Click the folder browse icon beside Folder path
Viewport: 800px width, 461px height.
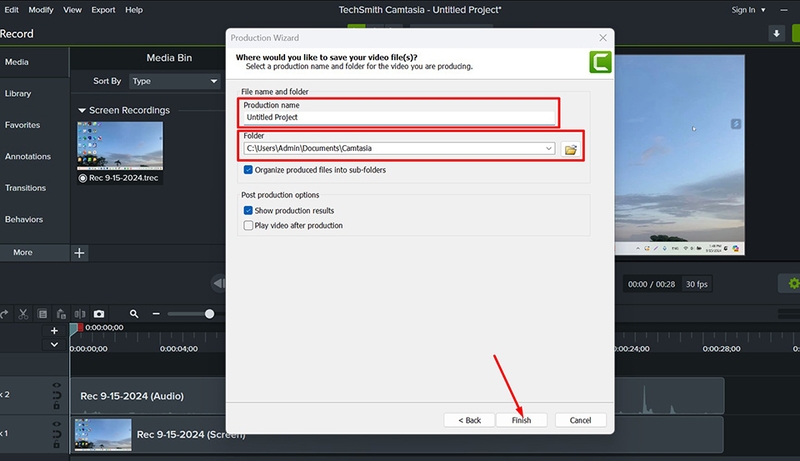click(570, 149)
